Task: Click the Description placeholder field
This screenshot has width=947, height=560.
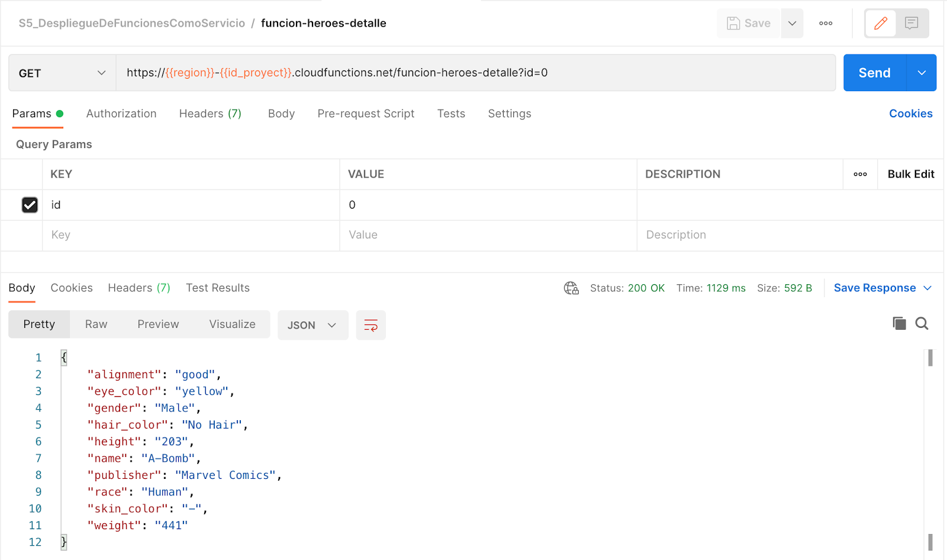Action: click(790, 235)
